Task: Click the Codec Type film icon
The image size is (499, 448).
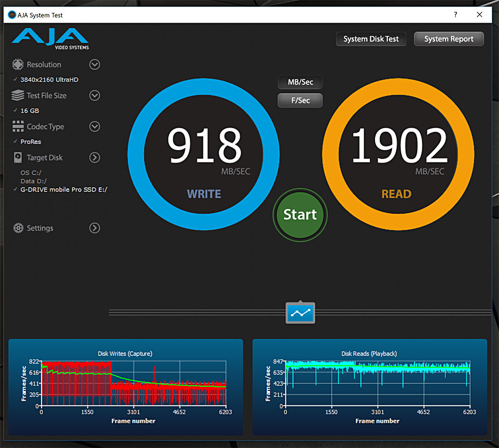Action: 18,127
